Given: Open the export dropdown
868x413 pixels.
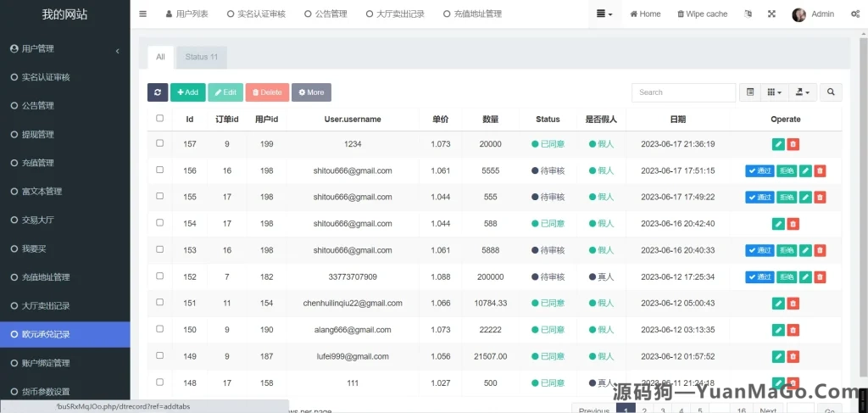Looking at the screenshot, I should coord(802,92).
